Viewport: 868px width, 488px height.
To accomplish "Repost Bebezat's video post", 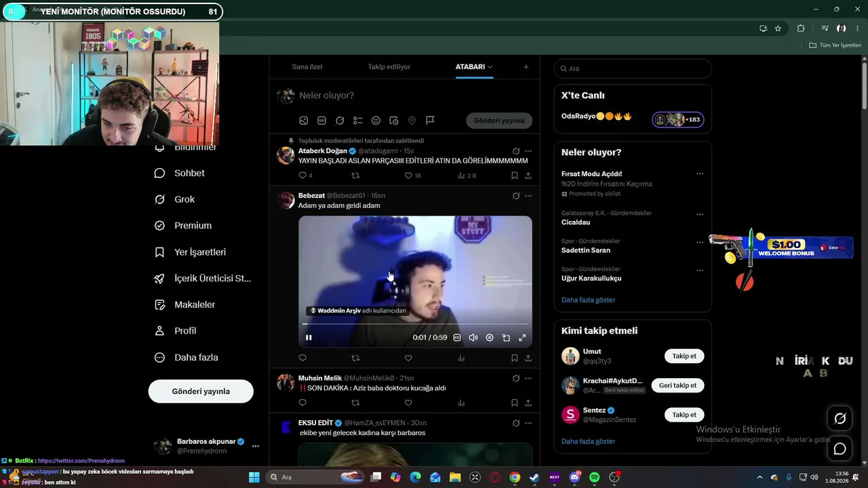I will 355,358.
